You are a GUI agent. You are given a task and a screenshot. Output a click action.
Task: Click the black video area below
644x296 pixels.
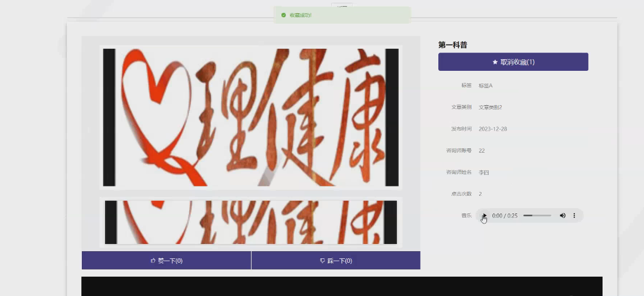(x=342, y=286)
